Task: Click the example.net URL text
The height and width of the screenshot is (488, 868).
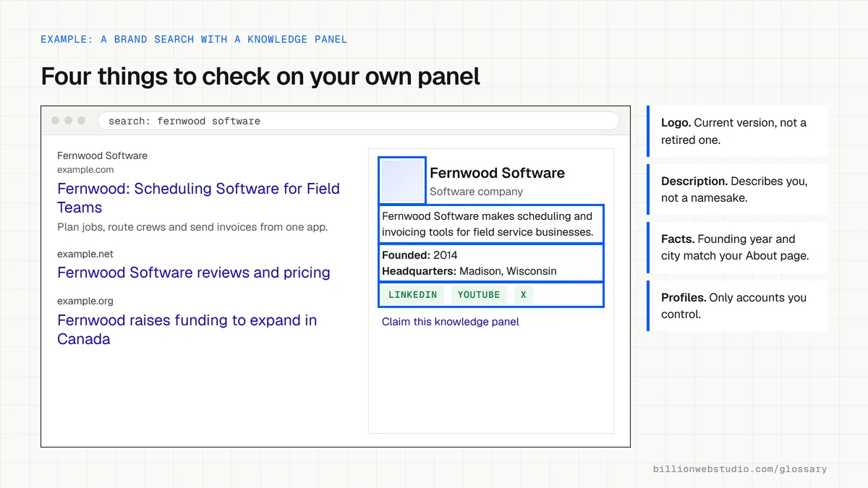Action: click(85, 254)
